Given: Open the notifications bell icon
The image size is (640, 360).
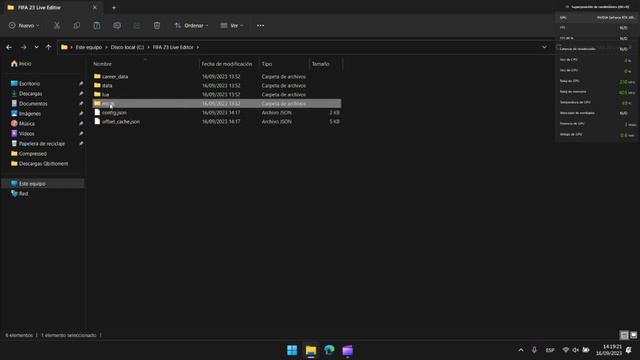Looking at the screenshot, I should pyautogui.click(x=629, y=350).
